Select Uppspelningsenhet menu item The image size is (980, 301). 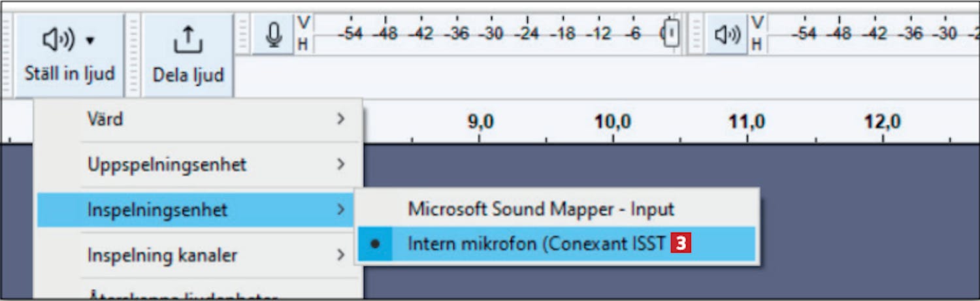coord(167,164)
